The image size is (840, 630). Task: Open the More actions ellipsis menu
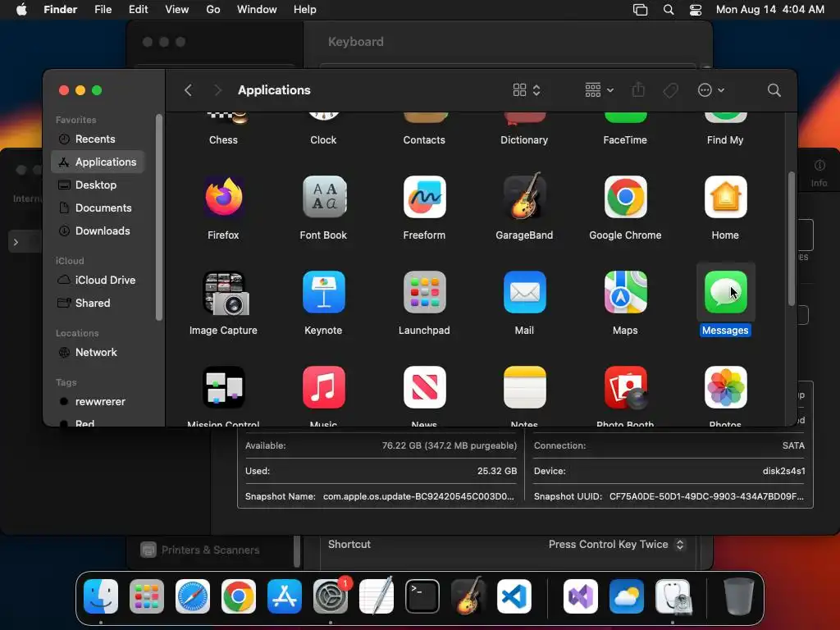click(711, 90)
